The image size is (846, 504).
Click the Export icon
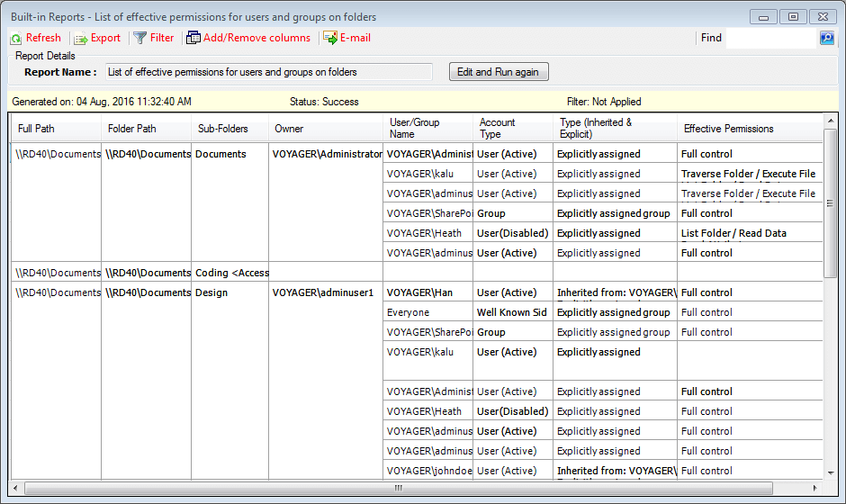tap(81, 39)
